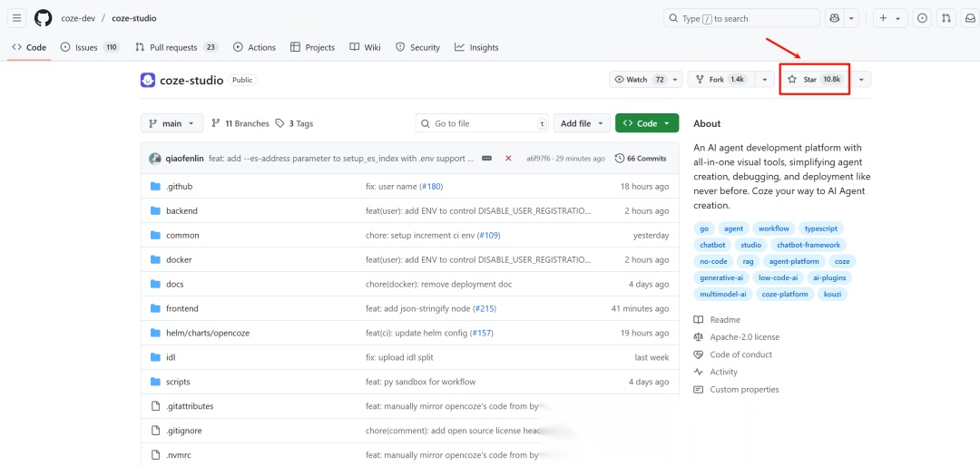Select the 'typescript' topic tag
Viewport: 980px width, 466px height.
tap(821, 228)
